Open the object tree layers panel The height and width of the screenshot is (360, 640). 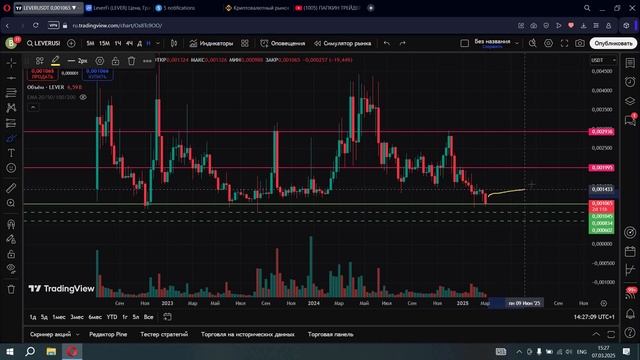630,101
